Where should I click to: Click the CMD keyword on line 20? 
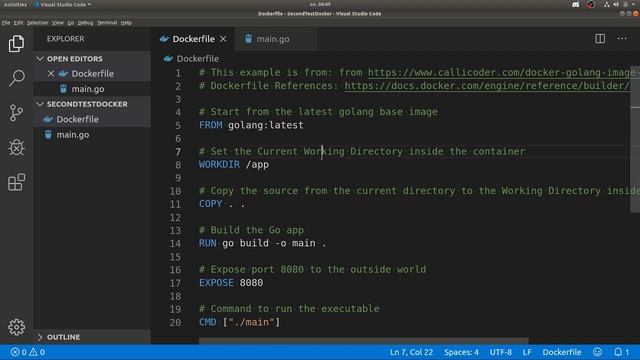(x=207, y=322)
